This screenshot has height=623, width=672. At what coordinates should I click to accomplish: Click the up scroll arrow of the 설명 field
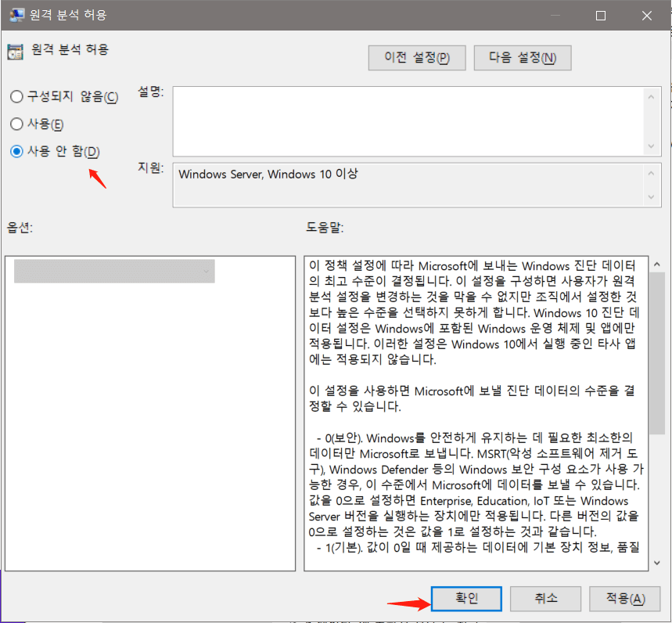point(652,96)
